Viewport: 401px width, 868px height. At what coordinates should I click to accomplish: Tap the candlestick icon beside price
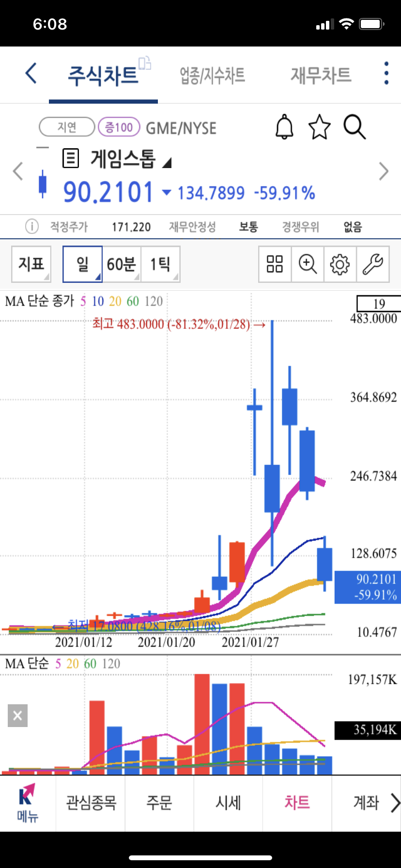43,184
